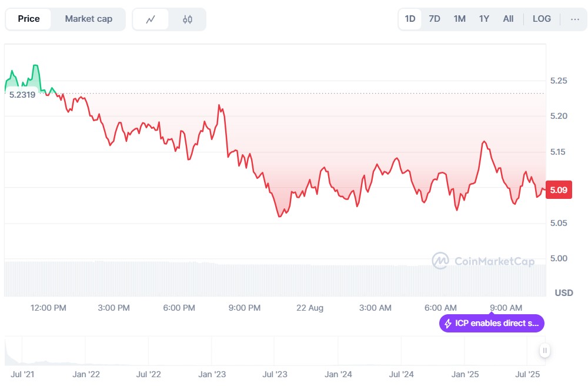Image resolution: width=588 pixels, height=386 pixels.
Task: Click the 5.2319 opening price label
Action: pyautogui.click(x=22, y=95)
